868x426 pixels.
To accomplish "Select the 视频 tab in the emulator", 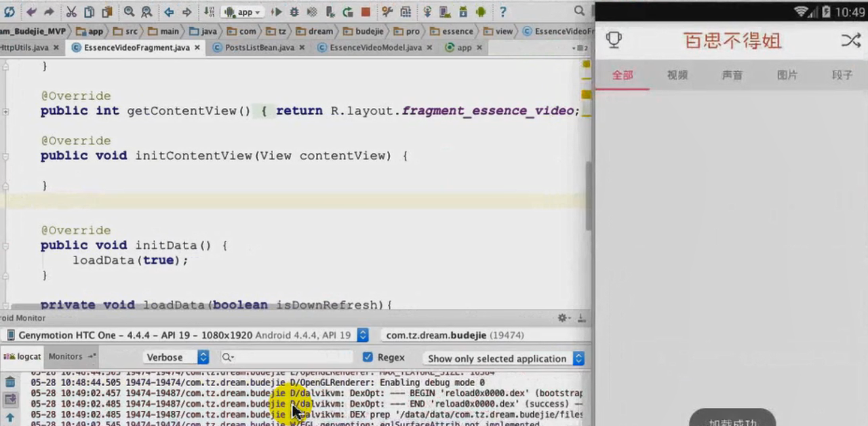I will (x=677, y=75).
